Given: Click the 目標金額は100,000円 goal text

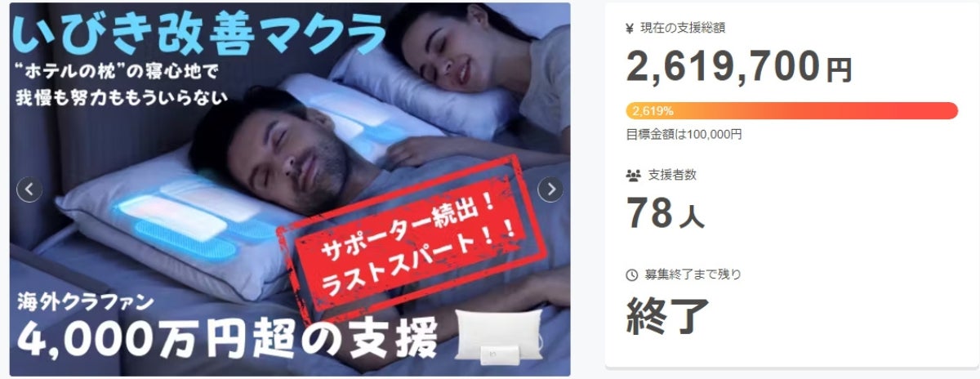Looking at the screenshot, I should (x=684, y=134).
